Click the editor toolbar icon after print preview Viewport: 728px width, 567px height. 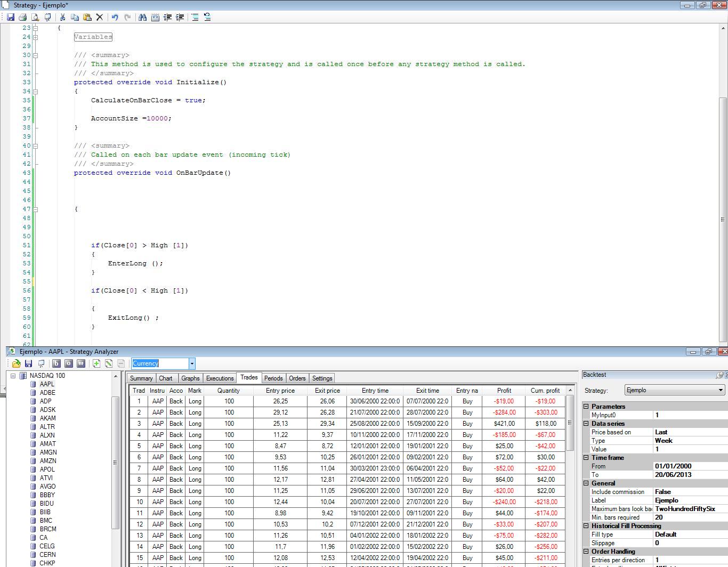click(47, 17)
